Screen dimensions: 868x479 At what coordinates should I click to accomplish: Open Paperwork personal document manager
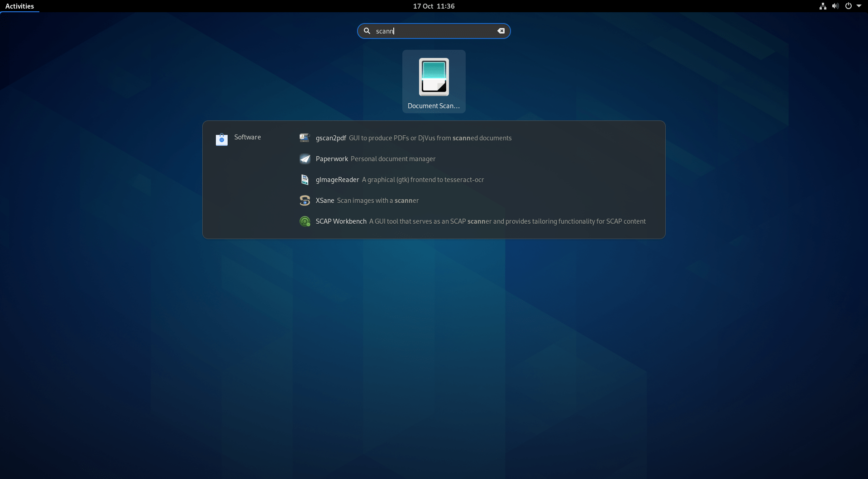pos(332,159)
